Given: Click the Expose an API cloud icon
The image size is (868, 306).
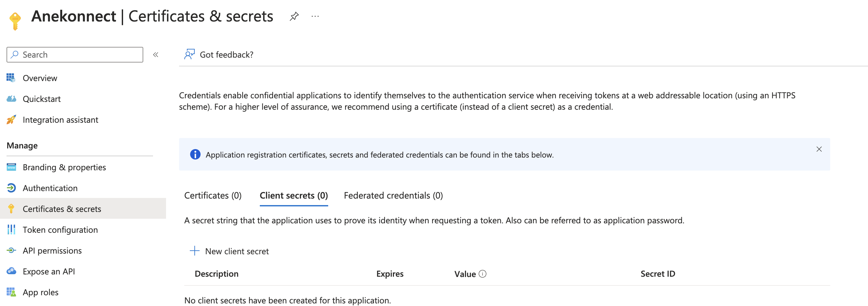Looking at the screenshot, I should (x=11, y=271).
